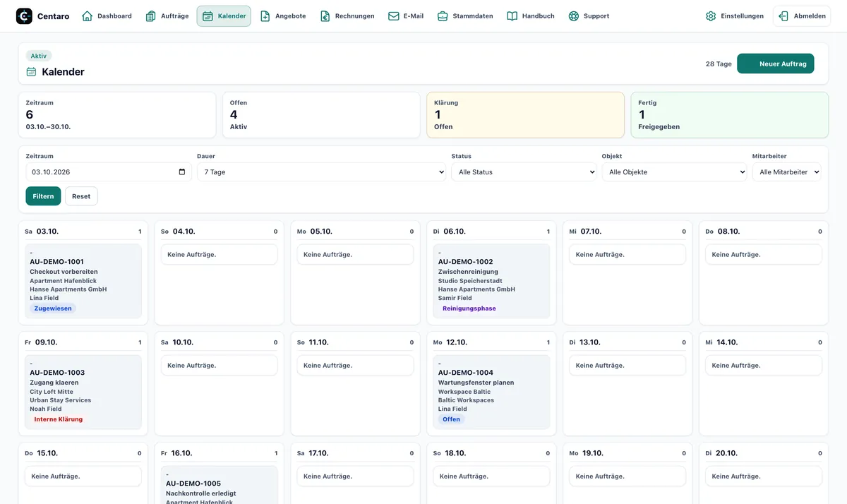
Task: Click the Angebote document icon
Action: click(x=265, y=16)
